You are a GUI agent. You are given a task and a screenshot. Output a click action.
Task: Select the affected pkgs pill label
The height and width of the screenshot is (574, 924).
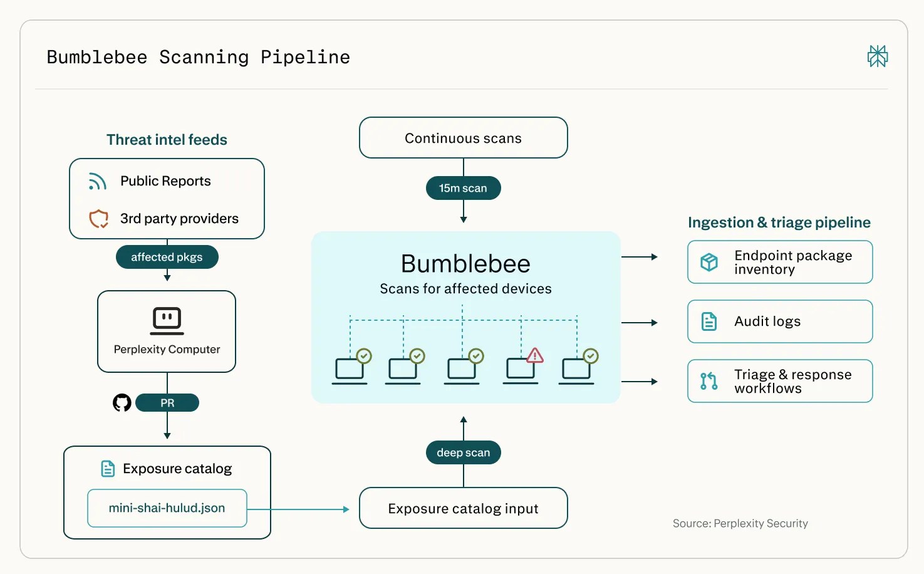pyautogui.click(x=167, y=257)
